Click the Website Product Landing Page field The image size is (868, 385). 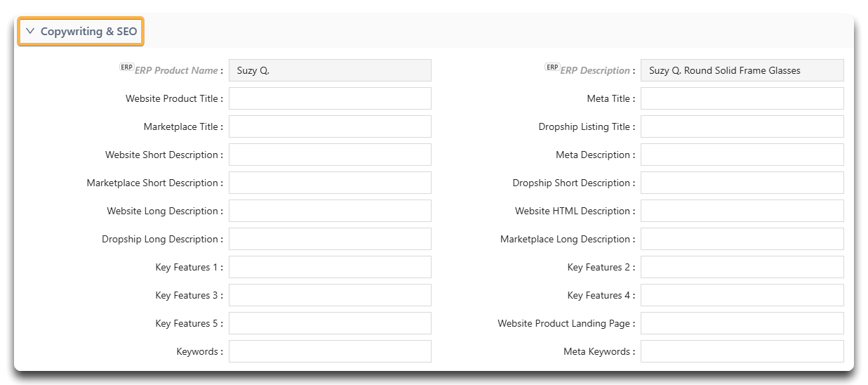coord(742,323)
